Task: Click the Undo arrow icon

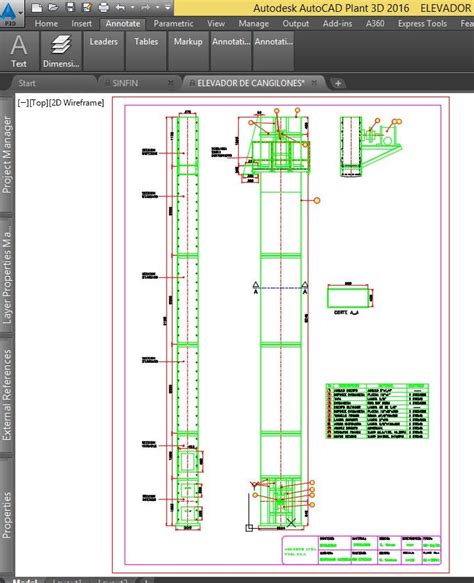Action: click(x=120, y=7)
